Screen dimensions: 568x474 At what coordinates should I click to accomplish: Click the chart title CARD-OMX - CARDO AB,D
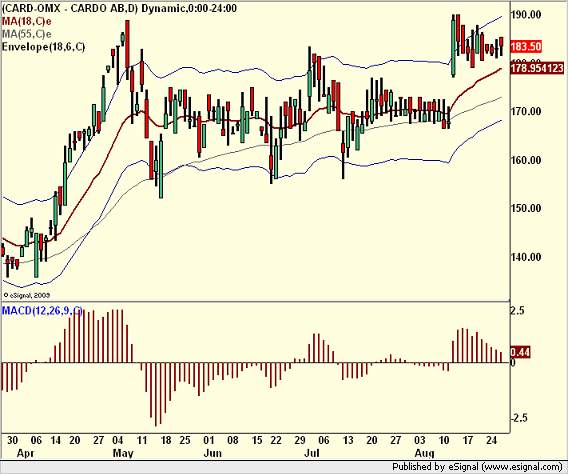[x=70, y=8]
